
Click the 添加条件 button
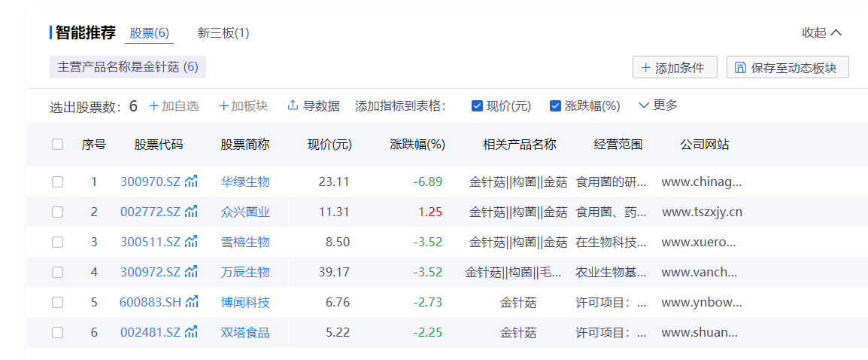click(x=674, y=68)
